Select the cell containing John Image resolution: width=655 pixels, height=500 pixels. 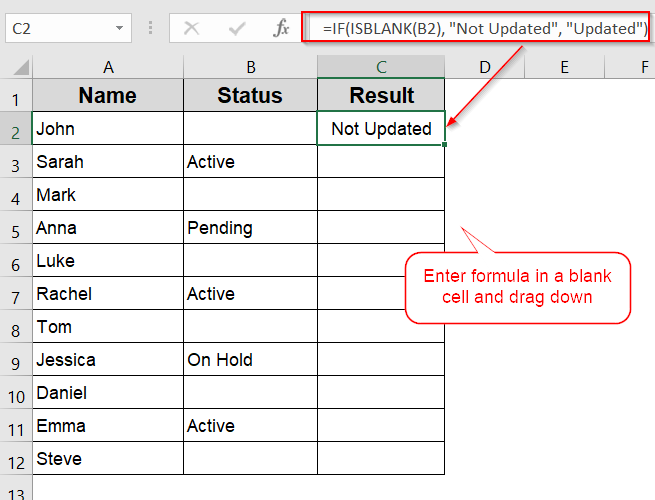coord(108,128)
